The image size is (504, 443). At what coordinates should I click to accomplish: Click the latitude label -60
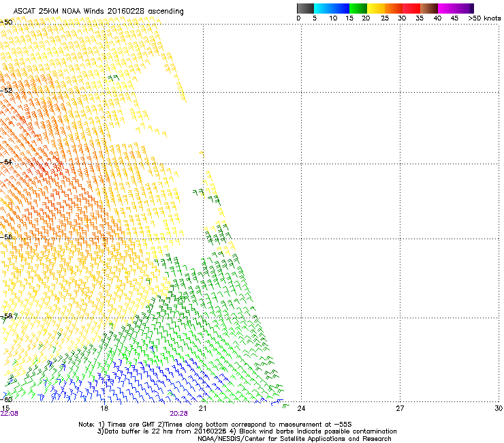6,399
